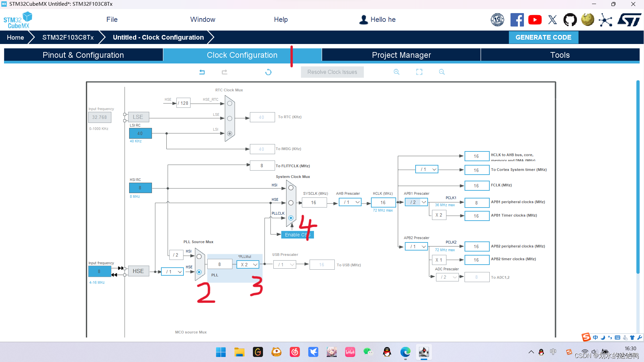The width and height of the screenshot is (644, 362).
Task: Click Untitled - Clock Configuration breadcrumb
Action: tap(158, 37)
